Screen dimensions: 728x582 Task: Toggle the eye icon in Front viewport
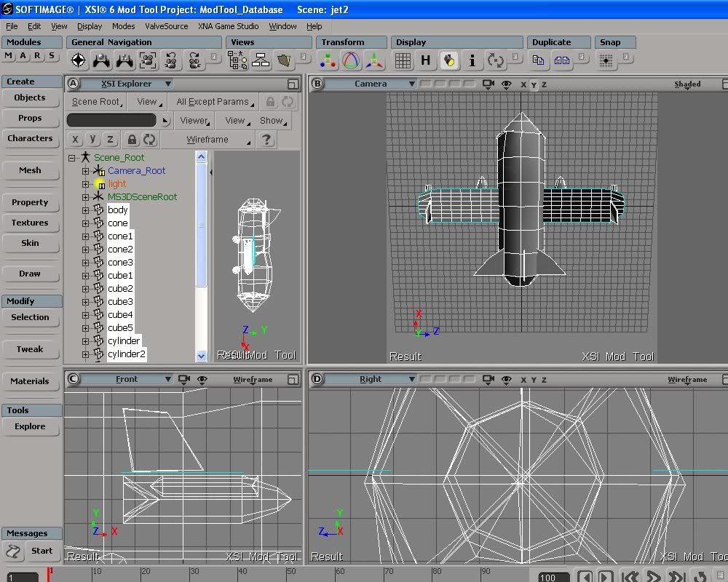(202, 379)
